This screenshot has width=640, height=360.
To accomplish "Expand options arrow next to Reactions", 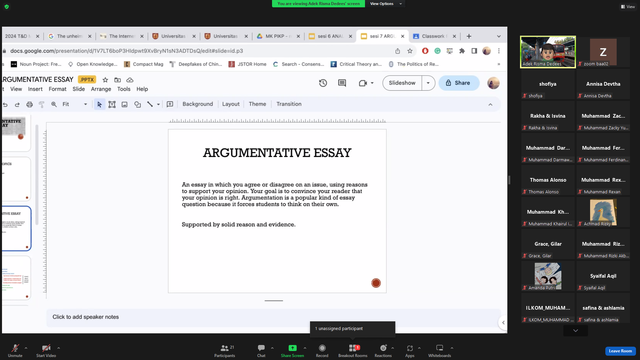I will point(393,348).
